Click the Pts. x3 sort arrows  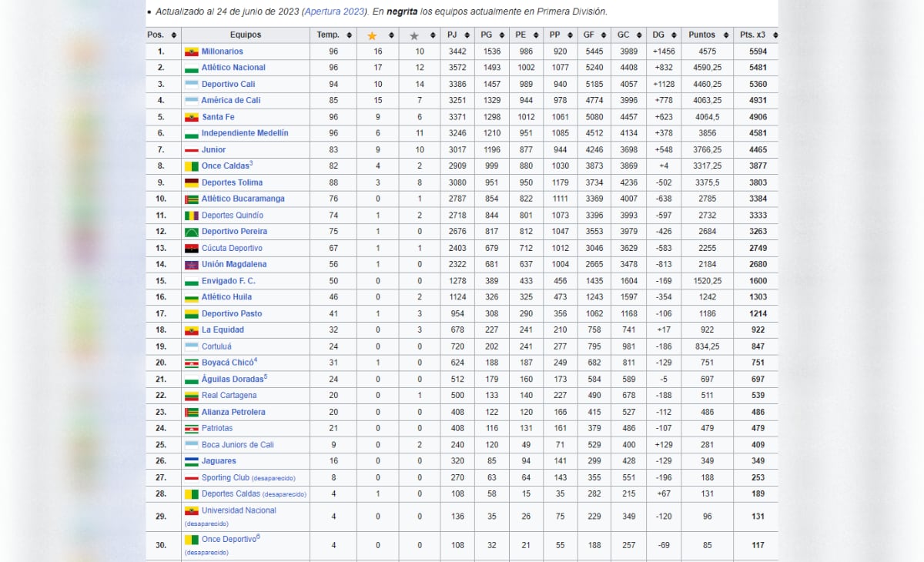775,35
